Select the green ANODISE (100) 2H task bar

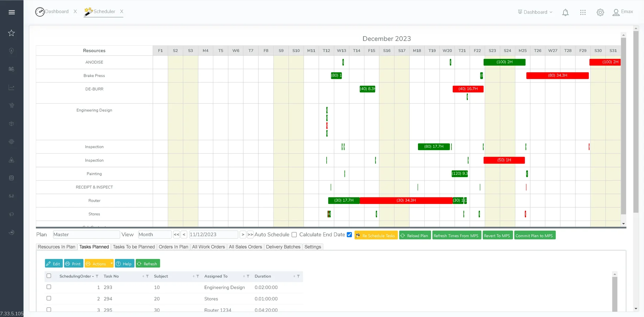pyautogui.click(x=504, y=62)
